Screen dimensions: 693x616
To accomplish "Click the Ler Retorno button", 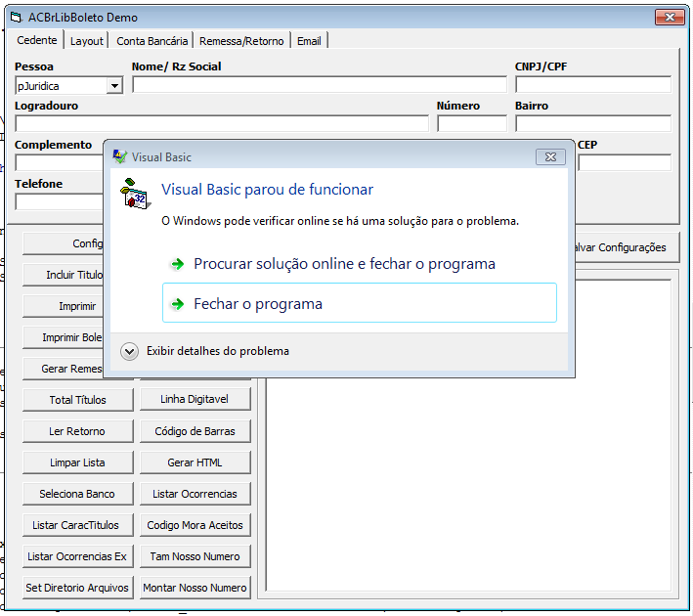I will coord(78,431).
